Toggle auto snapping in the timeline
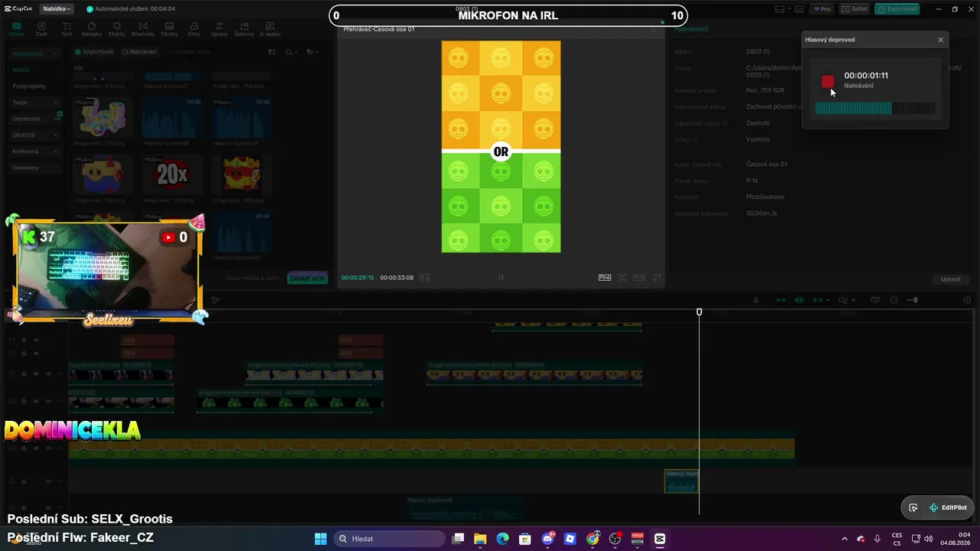This screenshot has height=551, width=980. point(799,300)
